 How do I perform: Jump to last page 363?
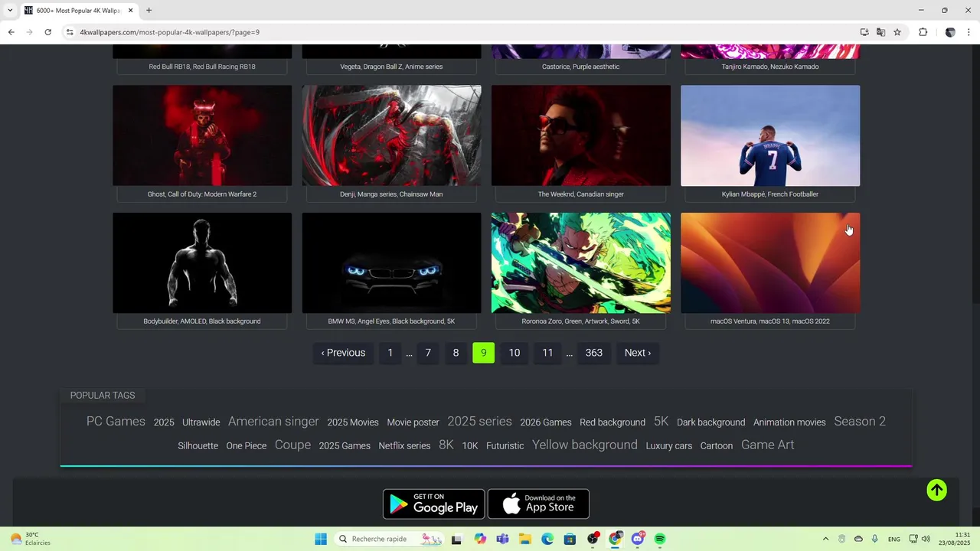point(594,353)
